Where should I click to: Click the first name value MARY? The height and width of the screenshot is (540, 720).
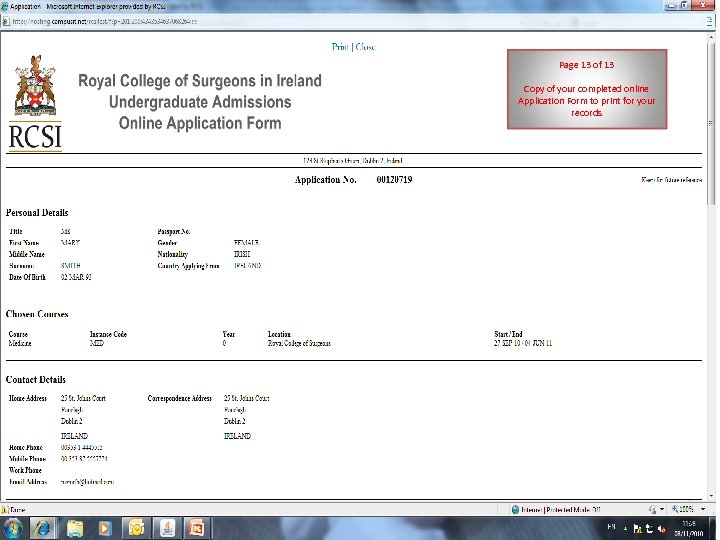tap(70, 242)
